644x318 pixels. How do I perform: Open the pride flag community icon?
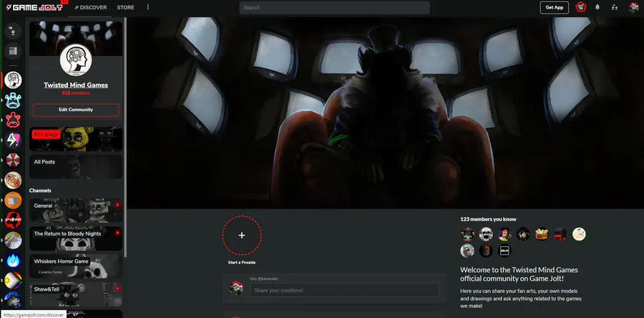13,281
